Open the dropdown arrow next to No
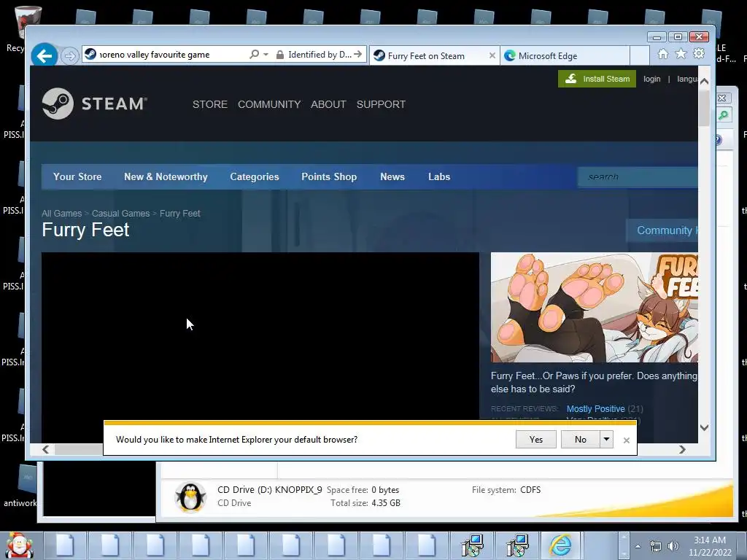 [x=606, y=439]
